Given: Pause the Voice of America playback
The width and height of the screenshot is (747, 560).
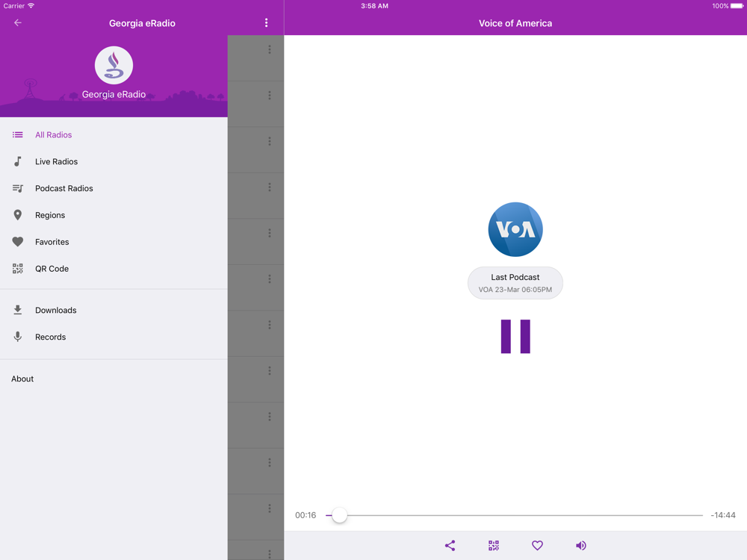Looking at the screenshot, I should 515,337.
